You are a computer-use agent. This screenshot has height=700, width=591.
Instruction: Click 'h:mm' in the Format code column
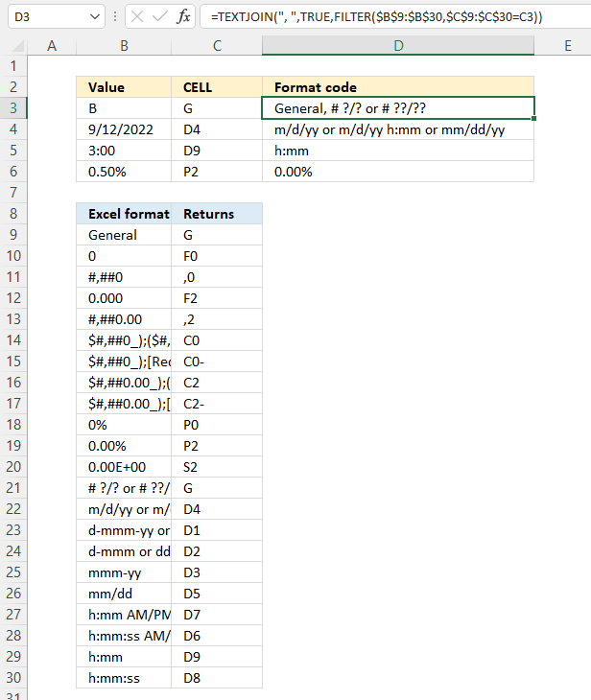[x=398, y=151]
